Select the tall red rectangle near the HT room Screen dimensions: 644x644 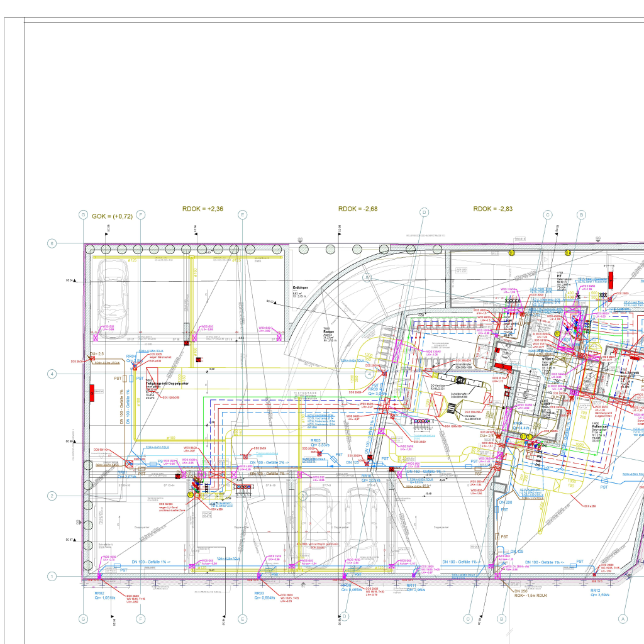click(x=610, y=280)
